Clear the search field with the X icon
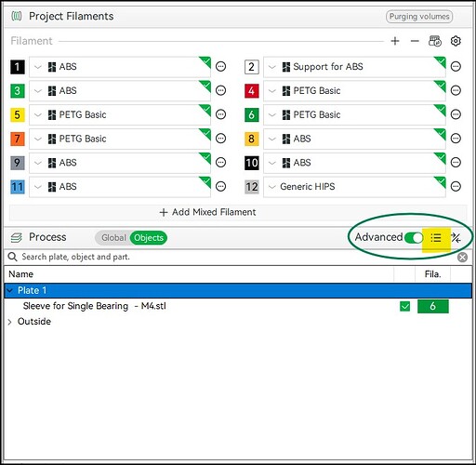This screenshot has height=465, width=476. click(462, 257)
